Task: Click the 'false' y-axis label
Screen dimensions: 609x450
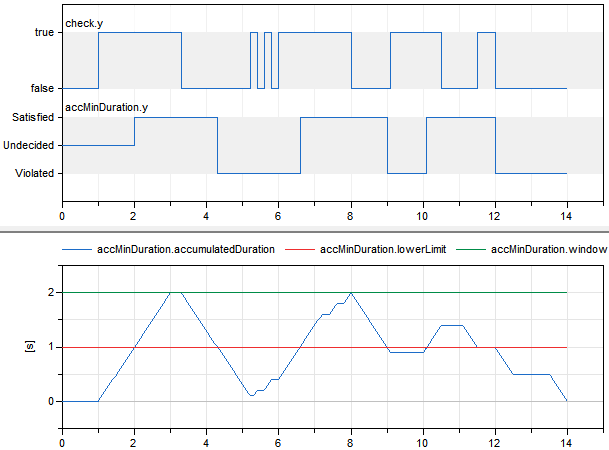Action: [x=42, y=89]
